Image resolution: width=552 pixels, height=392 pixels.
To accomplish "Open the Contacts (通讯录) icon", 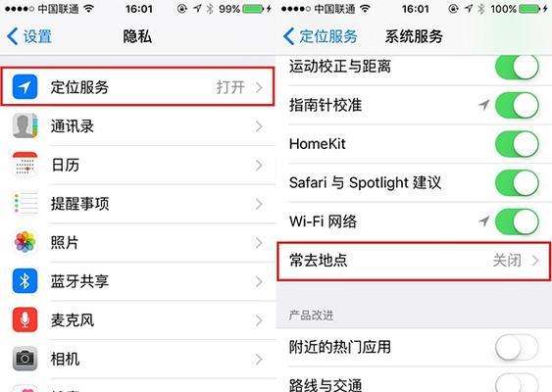I will 25,125.
